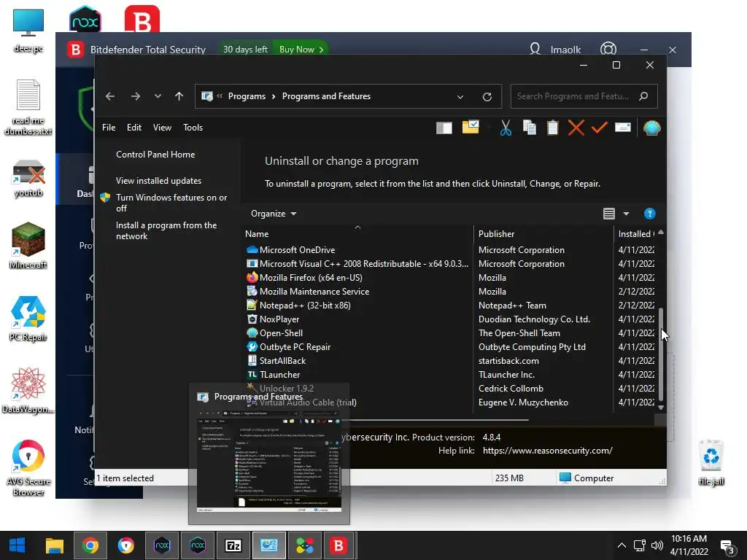Open the Windows Start button

[18, 545]
